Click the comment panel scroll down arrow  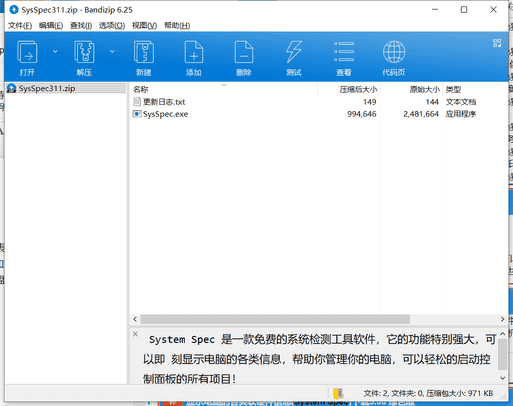click(x=503, y=378)
